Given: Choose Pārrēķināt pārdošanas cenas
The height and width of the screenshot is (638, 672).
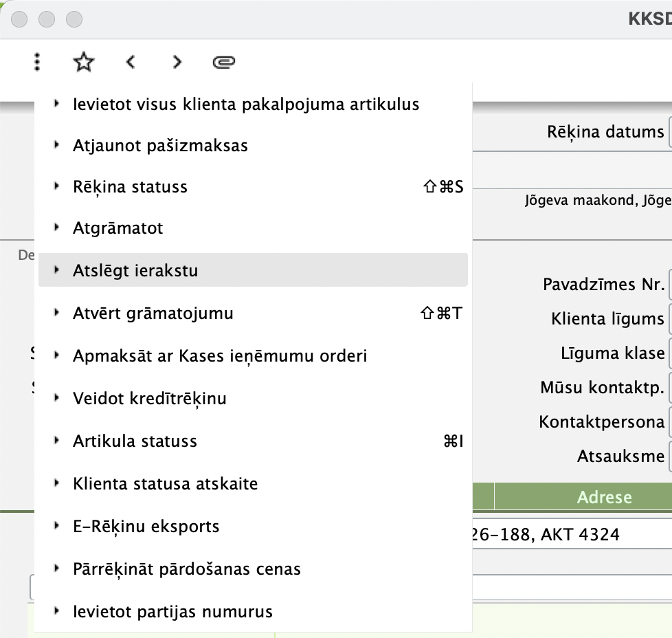Looking at the screenshot, I should (187, 569).
